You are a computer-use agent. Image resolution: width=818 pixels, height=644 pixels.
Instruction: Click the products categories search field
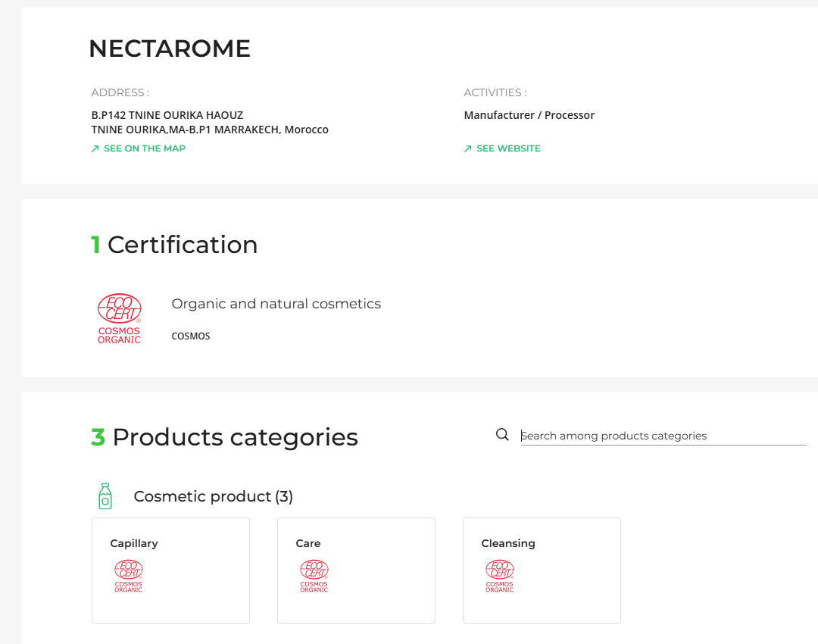click(x=663, y=435)
